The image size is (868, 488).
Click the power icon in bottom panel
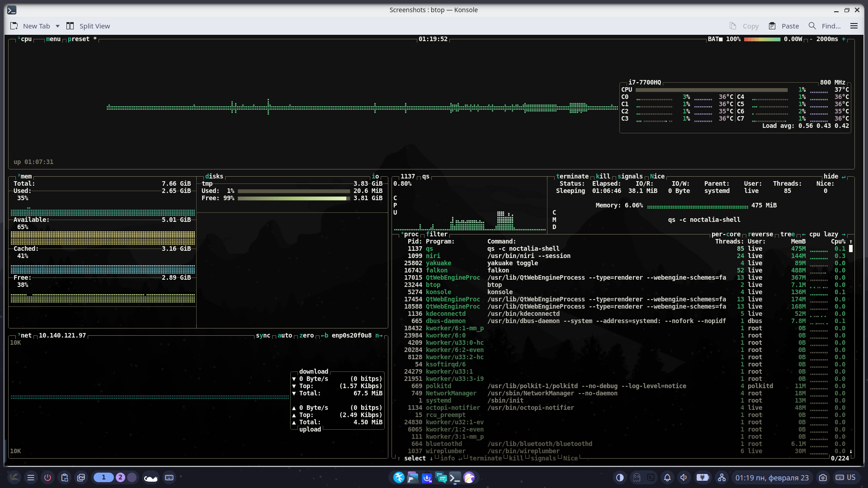point(47,478)
